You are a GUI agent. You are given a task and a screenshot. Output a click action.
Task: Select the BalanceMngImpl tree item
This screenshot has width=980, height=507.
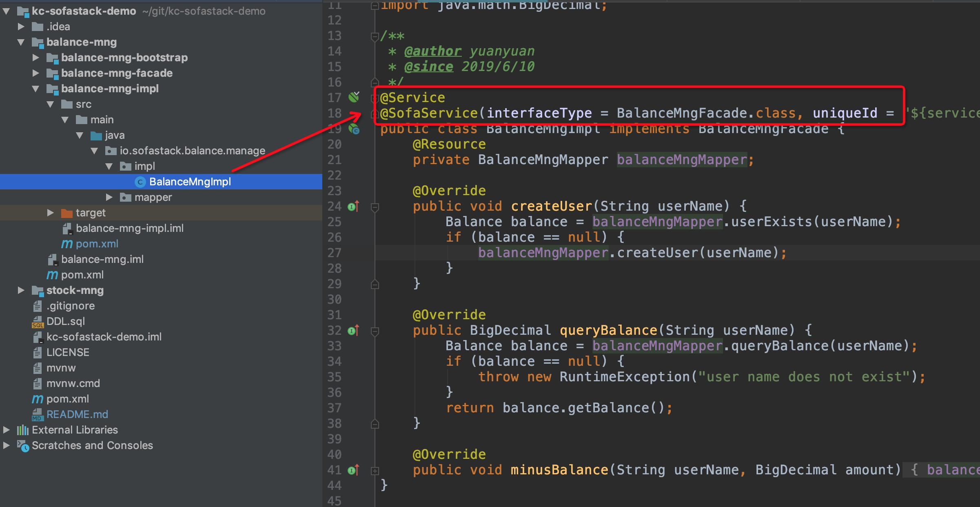(161, 182)
